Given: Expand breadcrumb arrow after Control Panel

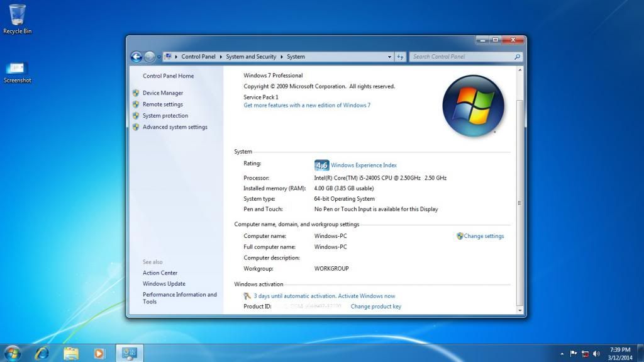Looking at the screenshot, I should pos(221,57).
